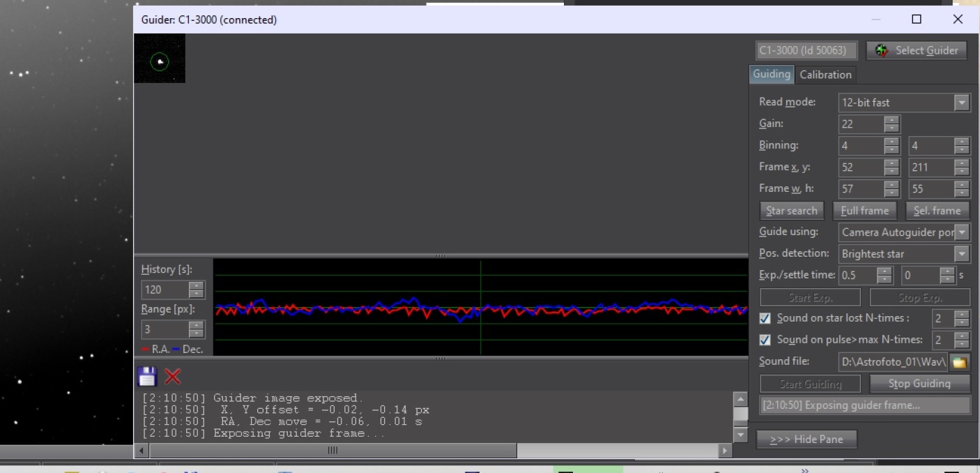Toggle Sound on pulse>max checkbox

tap(765, 340)
